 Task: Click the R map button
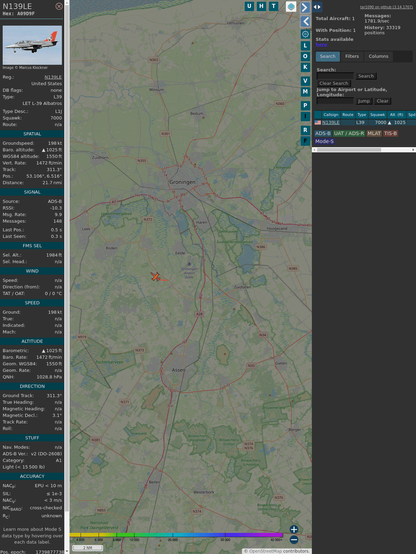[305, 130]
